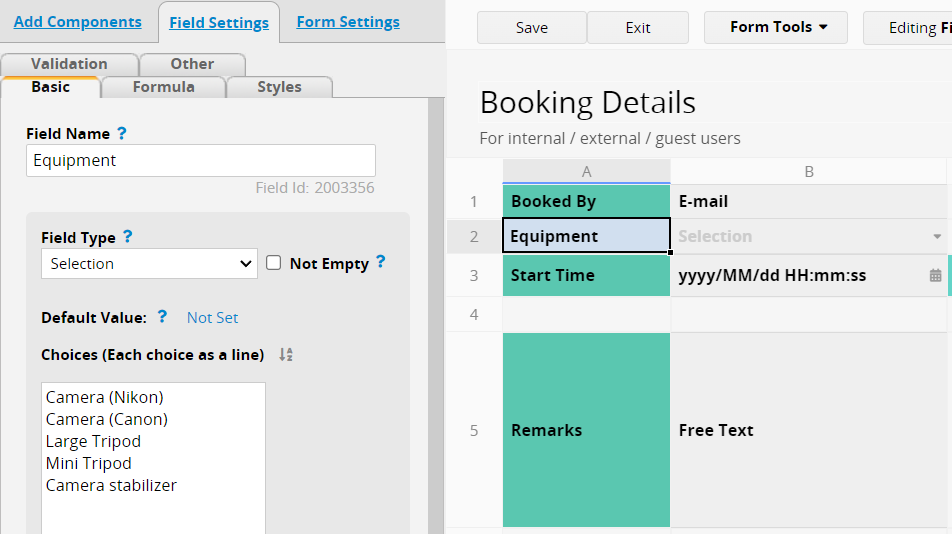Screen dimensions: 952x534
Task: Switch to the Validation tab
Action: pyautogui.click(x=69, y=64)
